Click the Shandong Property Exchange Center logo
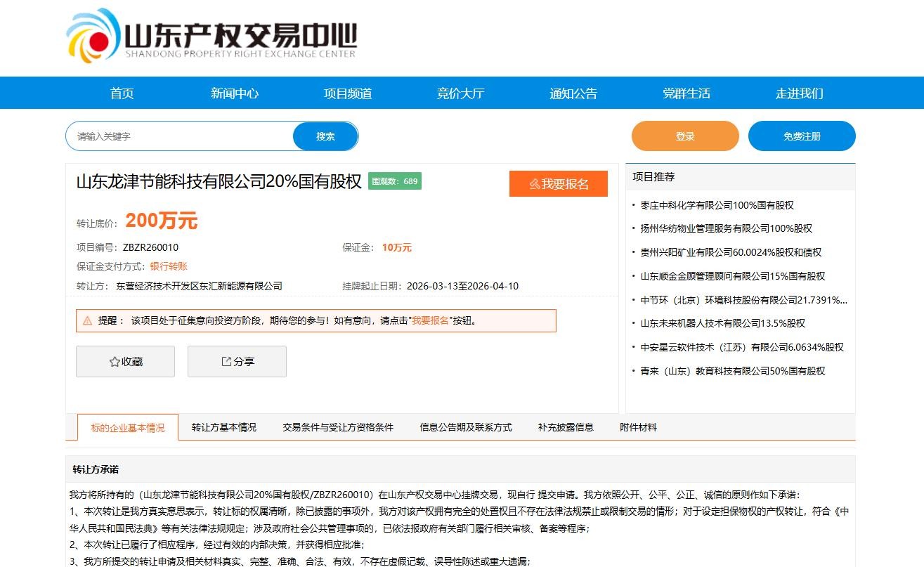Viewport: 924px width, 567px height. click(x=211, y=37)
